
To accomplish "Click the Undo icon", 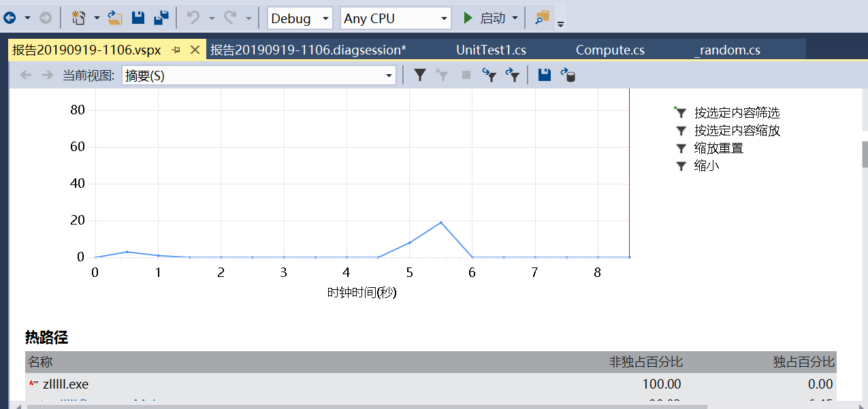I will click(x=193, y=18).
